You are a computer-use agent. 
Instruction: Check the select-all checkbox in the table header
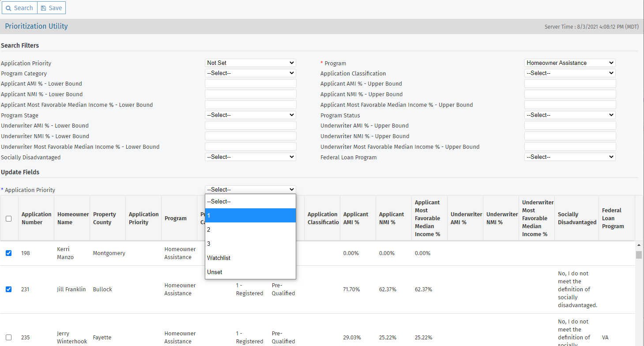(8, 218)
